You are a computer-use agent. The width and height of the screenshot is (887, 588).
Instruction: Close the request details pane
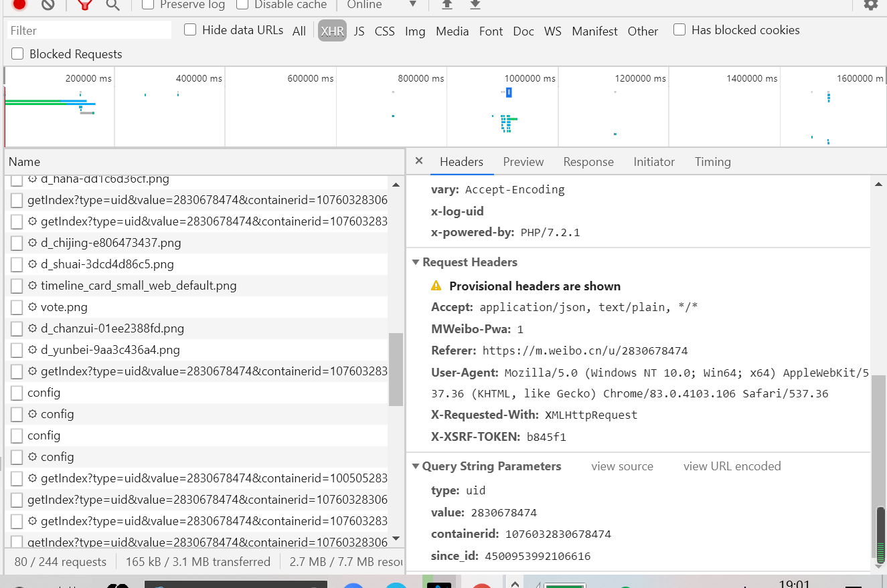point(419,161)
